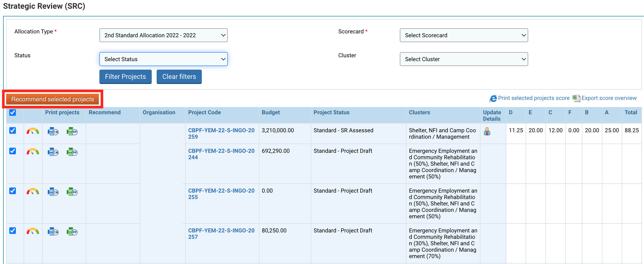Click Print selected projects score link
Image resolution: width=644 pixels, height=264 pixels.
(534, 98)
